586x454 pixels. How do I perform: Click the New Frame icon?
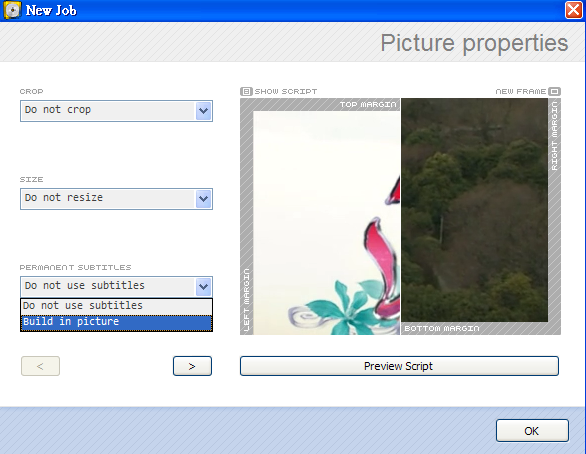point(555,91)
